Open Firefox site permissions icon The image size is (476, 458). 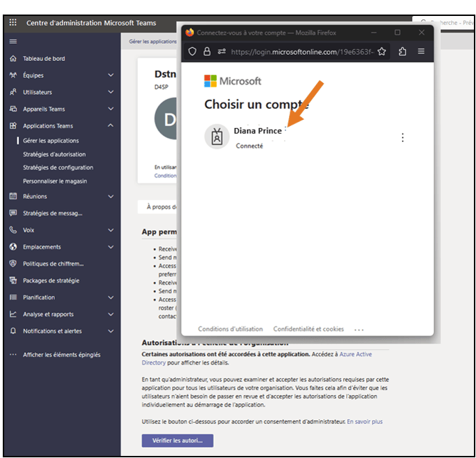(x=222, y=51)
